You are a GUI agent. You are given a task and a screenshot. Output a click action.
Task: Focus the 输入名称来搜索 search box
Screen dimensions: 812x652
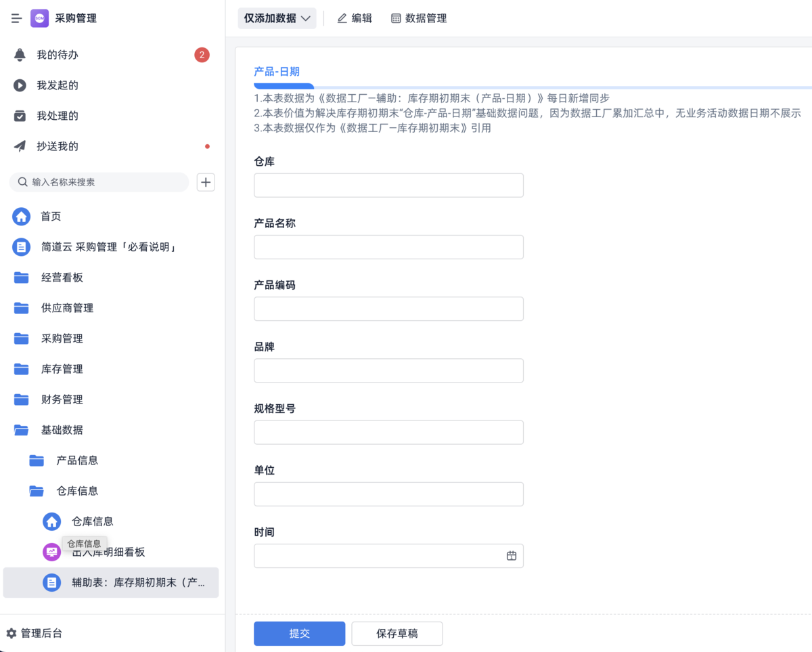point(99,182)
